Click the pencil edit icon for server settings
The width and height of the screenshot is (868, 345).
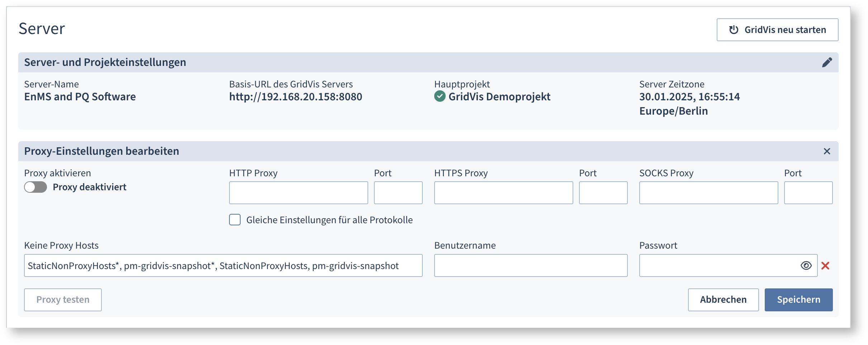coord(827,62)
